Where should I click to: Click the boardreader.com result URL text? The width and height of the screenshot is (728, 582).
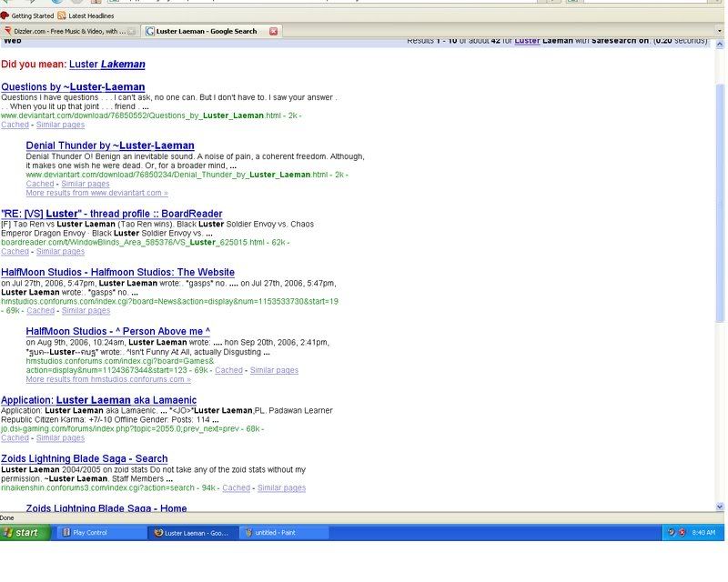coord(133,242)
